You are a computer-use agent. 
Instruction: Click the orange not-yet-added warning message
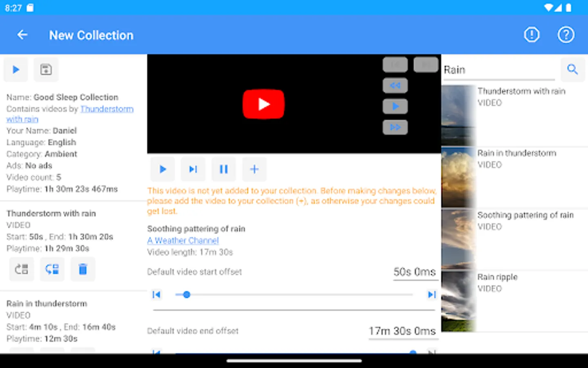(292, 201)
